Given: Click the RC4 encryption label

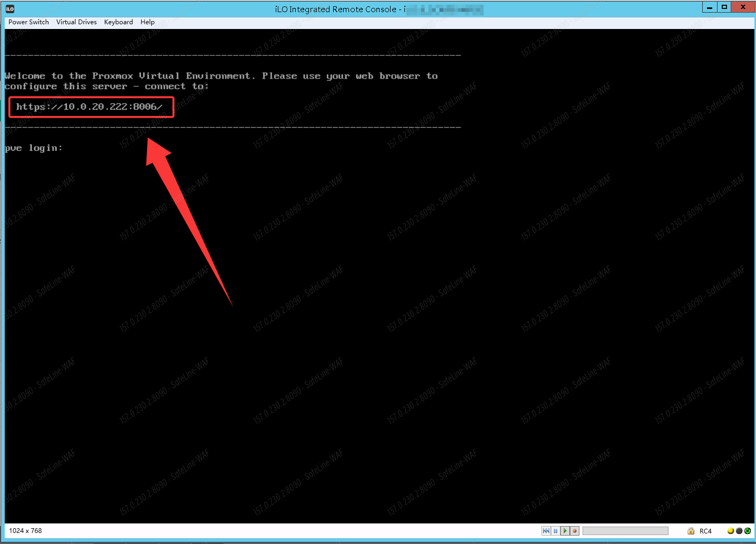Looking at the screenshot, I should [705, 531].
